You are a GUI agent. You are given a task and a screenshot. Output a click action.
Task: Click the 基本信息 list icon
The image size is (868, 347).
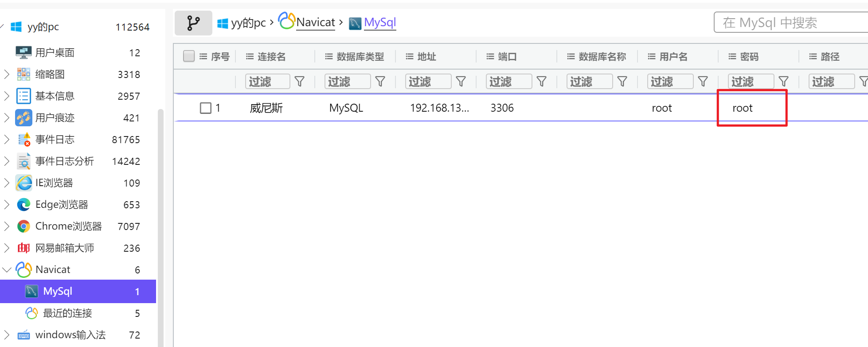[x=23, y=96]
